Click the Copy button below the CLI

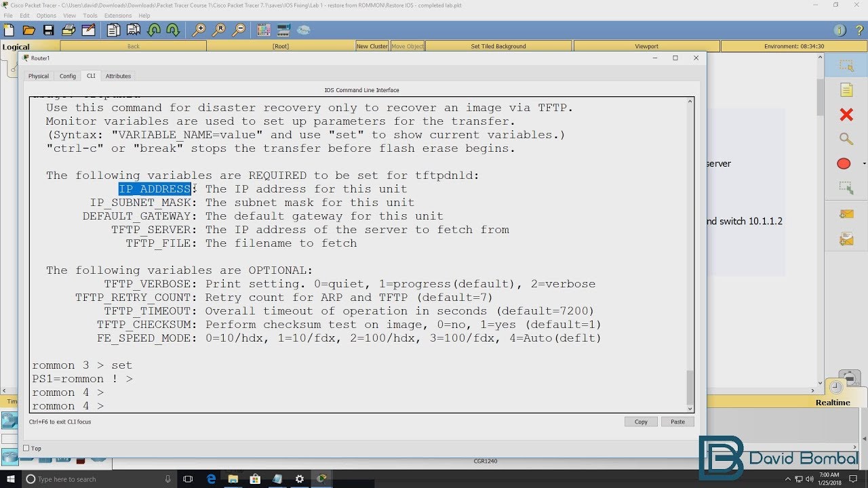click(641, 422)
